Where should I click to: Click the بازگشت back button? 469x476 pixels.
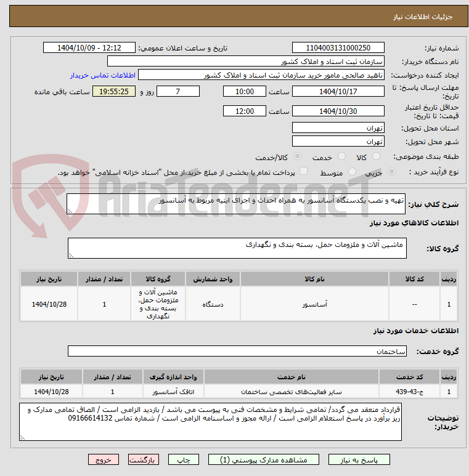coord(144,459)
